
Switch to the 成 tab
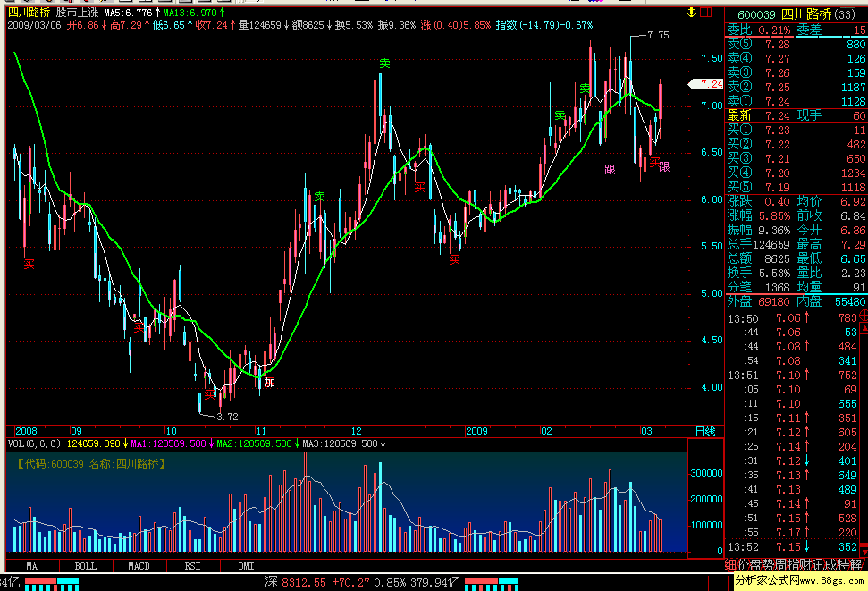831,565
